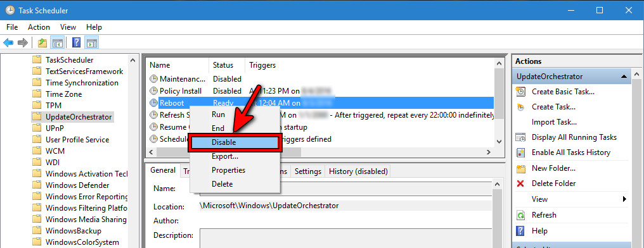Click the Help icon in Actions pane
The width and height of the screenshot is (644, 248).
520,230
